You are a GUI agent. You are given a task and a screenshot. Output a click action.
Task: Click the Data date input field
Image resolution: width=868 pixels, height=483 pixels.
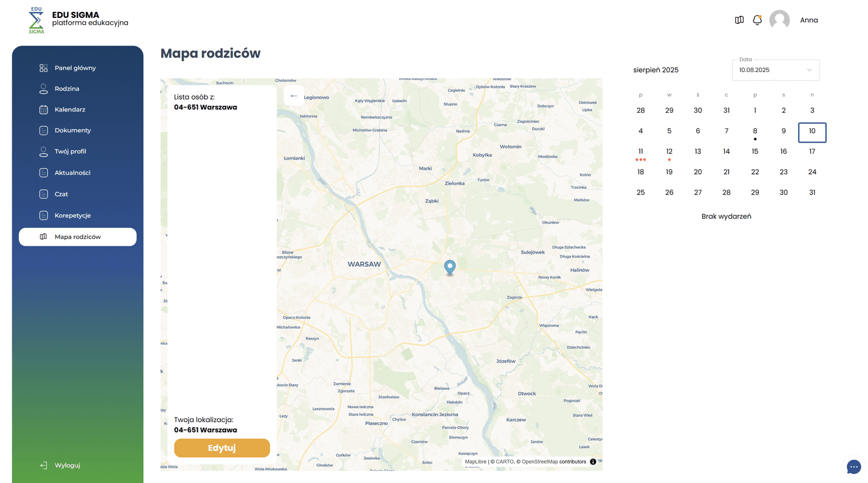(x=768, y=70)
